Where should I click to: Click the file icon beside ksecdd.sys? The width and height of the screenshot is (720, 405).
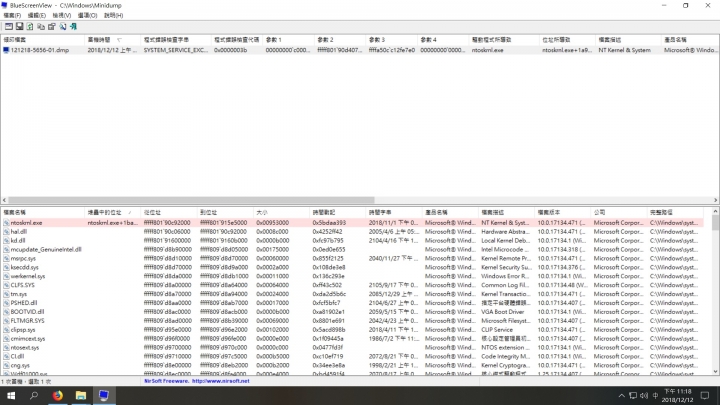[x=6, y=267]
